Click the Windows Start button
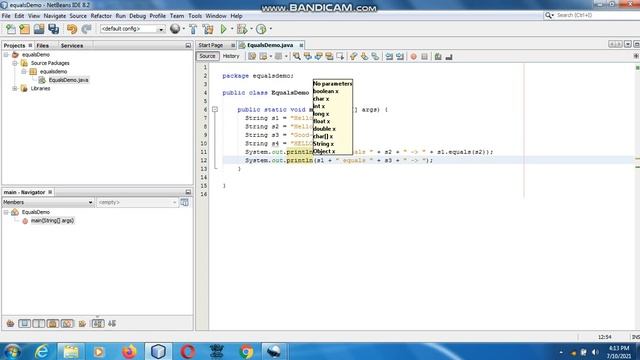This screenshot has width=640, height=360. [12, 351]
